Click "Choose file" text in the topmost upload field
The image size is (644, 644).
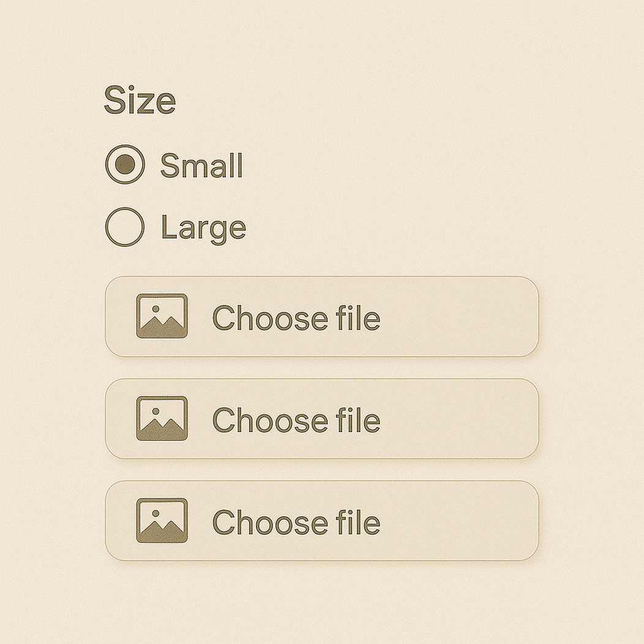[x=296, y=318]
